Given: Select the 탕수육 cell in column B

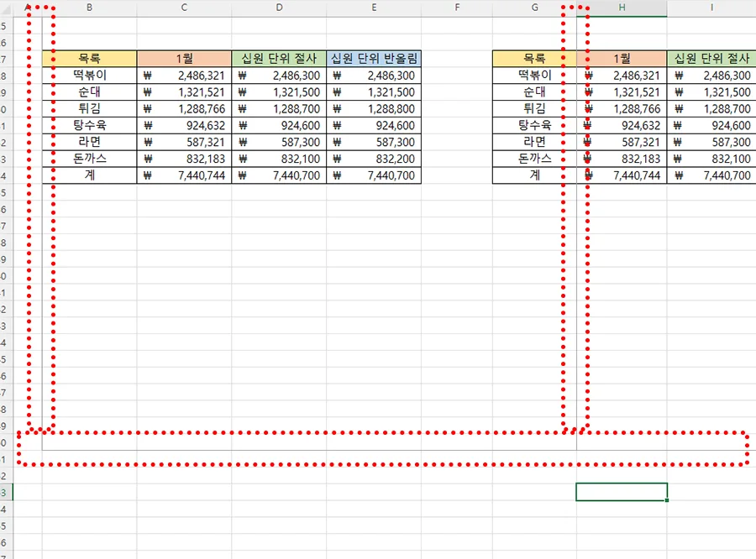Looking at the screenshot, I should (89, 125).
